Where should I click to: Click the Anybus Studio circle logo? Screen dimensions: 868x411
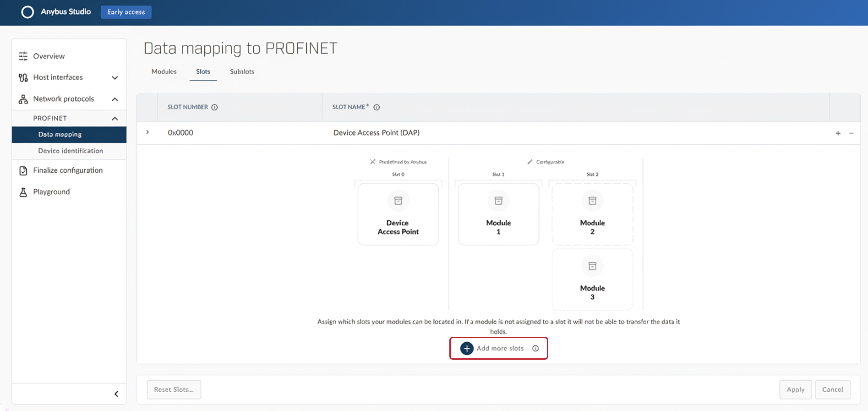click(x=27, y=12)
